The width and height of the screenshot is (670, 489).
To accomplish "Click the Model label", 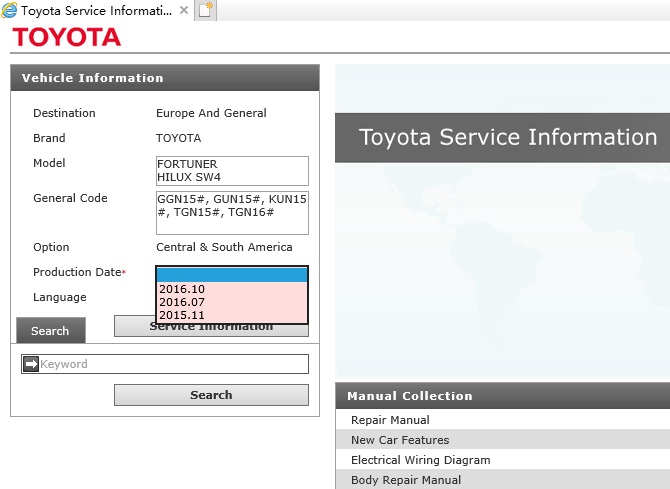I will (x=49, y=163).
